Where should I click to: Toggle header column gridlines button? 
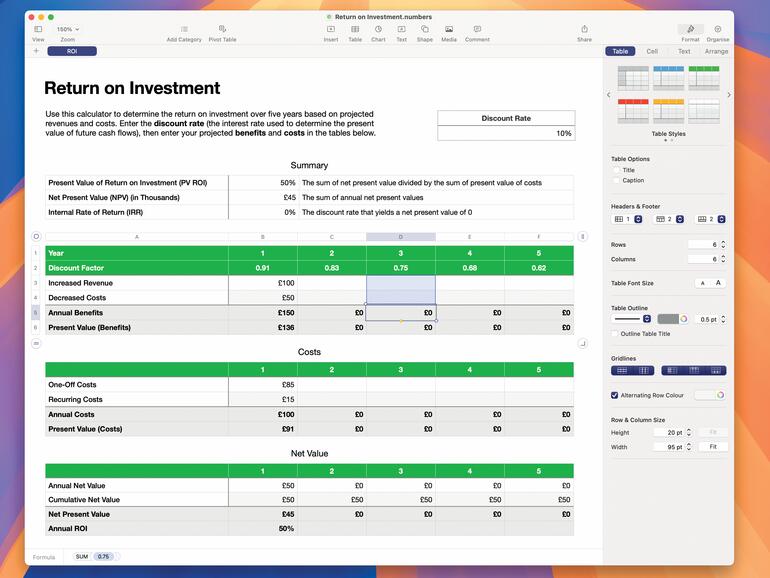click(672, 370)
